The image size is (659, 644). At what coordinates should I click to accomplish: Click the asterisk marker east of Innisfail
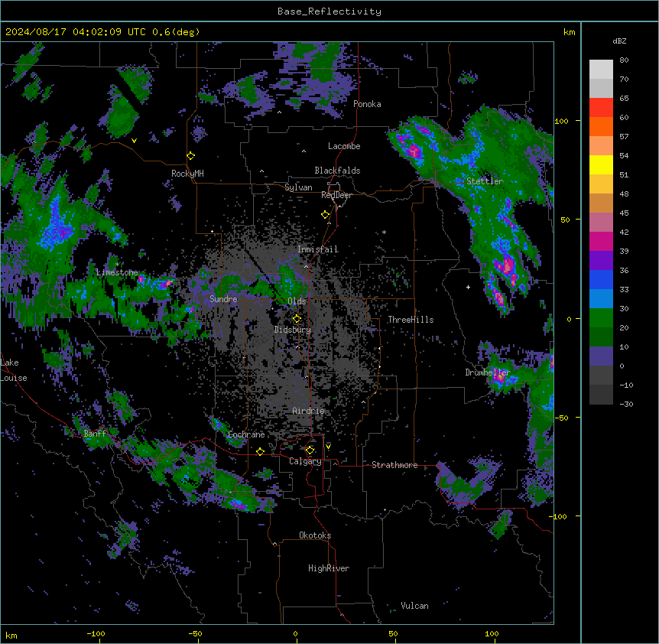384,232
